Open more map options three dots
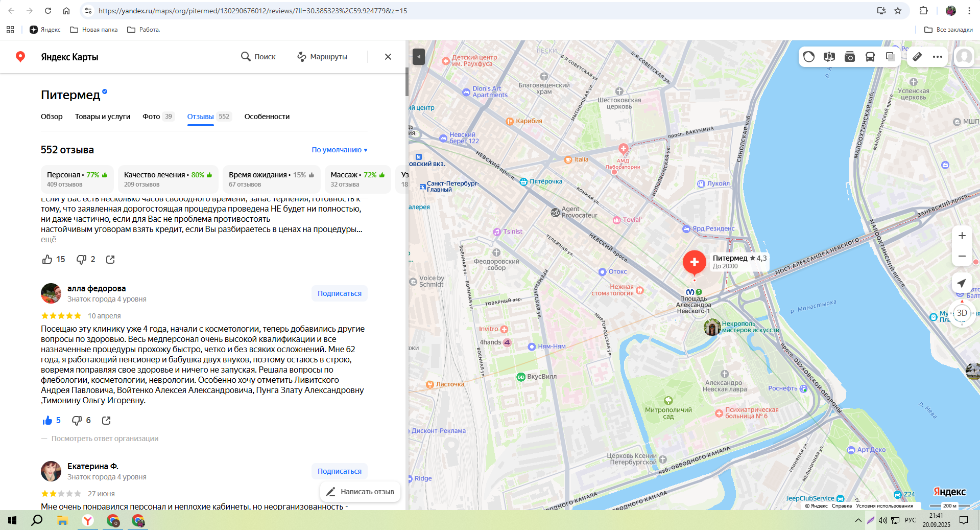The image size is (980, 530). pyautogui.click(x=938, y=57)
